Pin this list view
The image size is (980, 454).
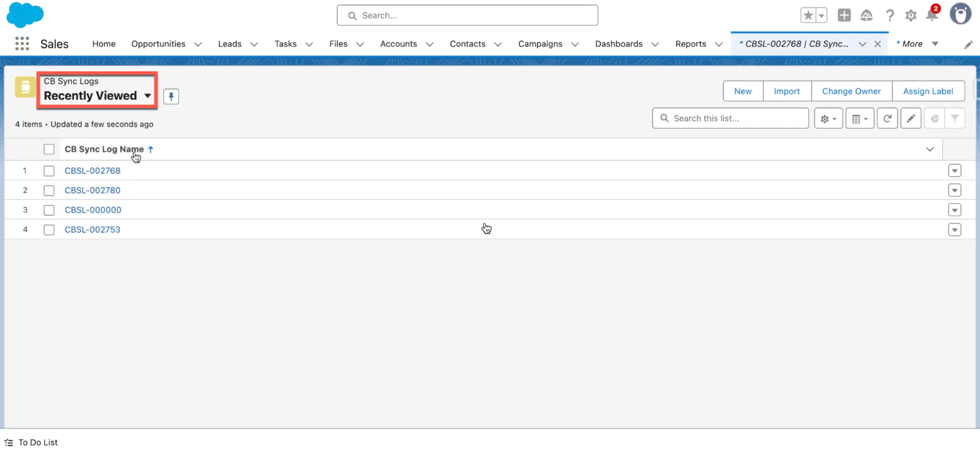pyautogui.click(x=171, y=96)
